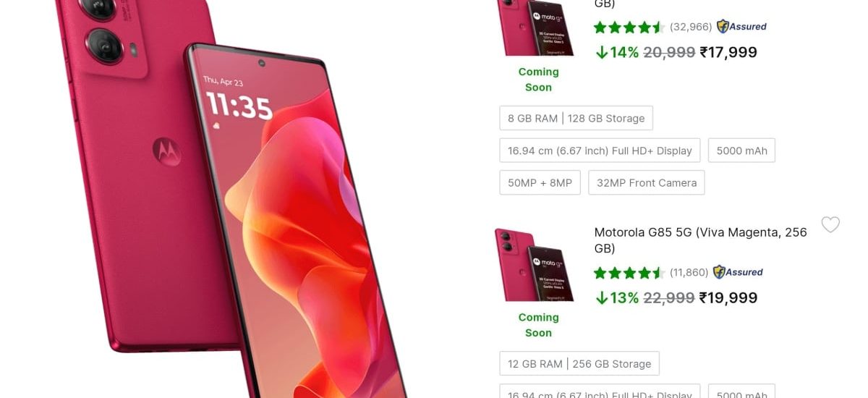The width and height of the screenshot is (868, 398).
Task: Open Motorola G85 5G Viva Magenta 256 GB title
Action: click(700, 240)
